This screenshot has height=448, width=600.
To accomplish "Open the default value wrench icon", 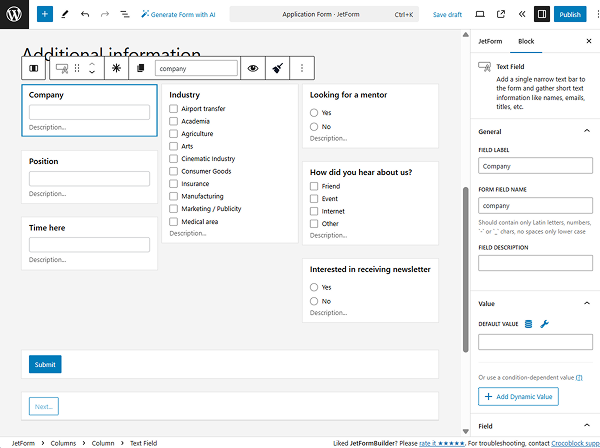I will coord(545,324).
